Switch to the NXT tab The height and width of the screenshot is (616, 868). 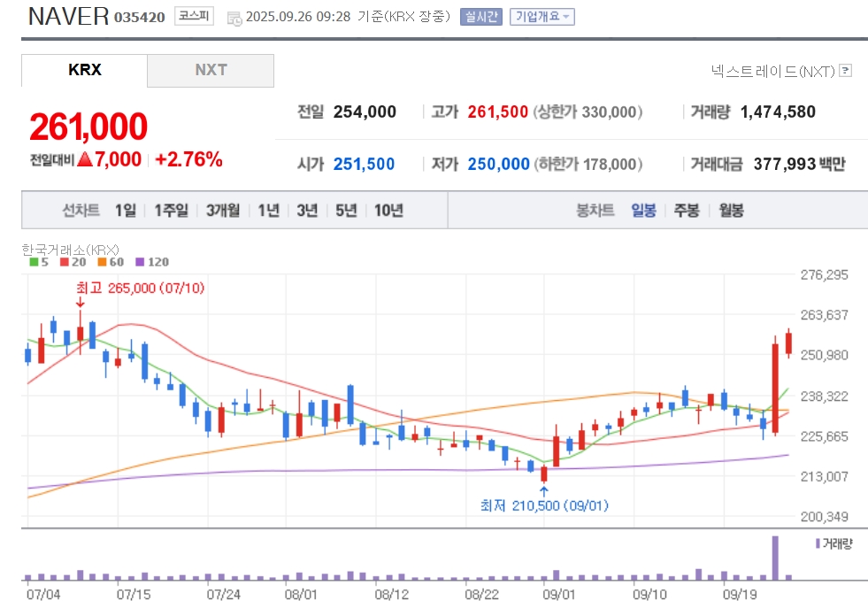coord(211,70)
